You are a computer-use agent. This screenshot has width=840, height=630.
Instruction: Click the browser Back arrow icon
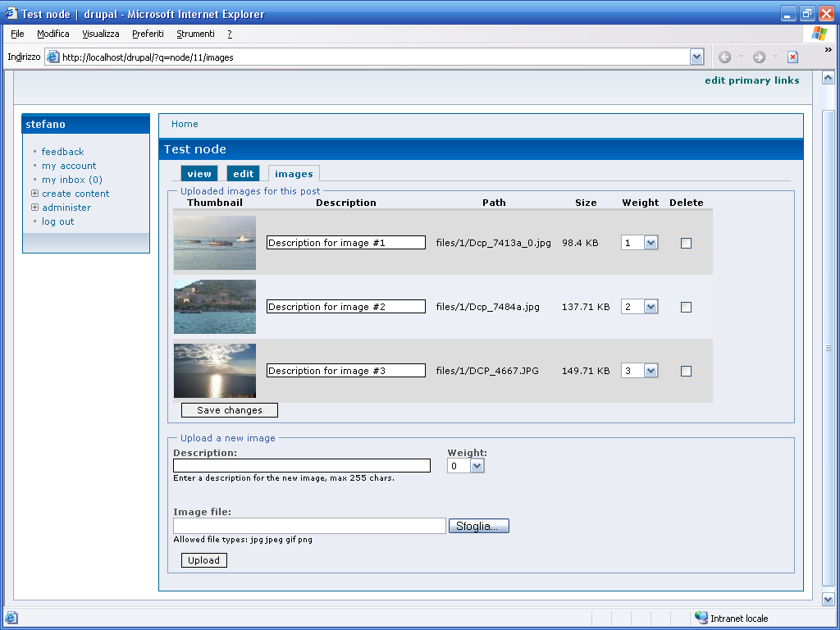point(724,57)
